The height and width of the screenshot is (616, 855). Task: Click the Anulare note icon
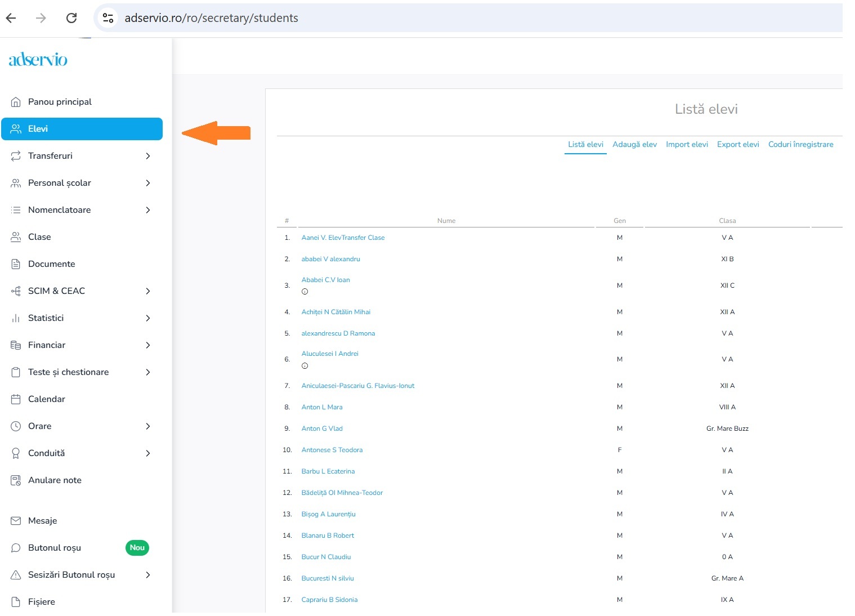[x=16, y=480]
